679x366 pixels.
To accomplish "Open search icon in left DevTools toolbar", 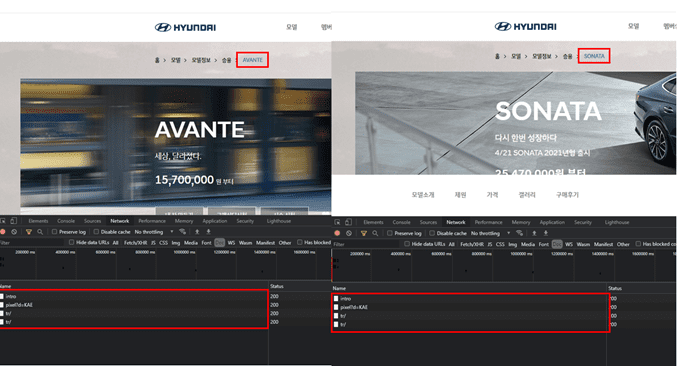I will (40, 232).
